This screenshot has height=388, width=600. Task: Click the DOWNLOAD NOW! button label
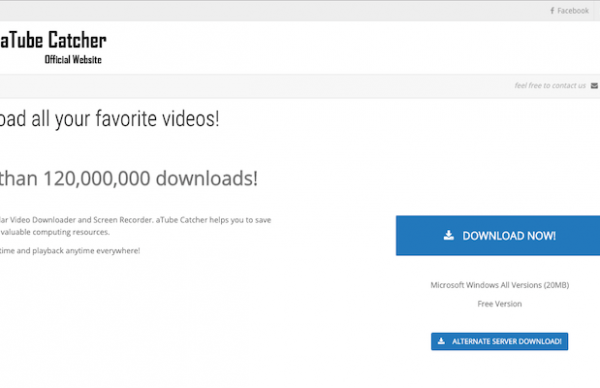pos(509,236)
